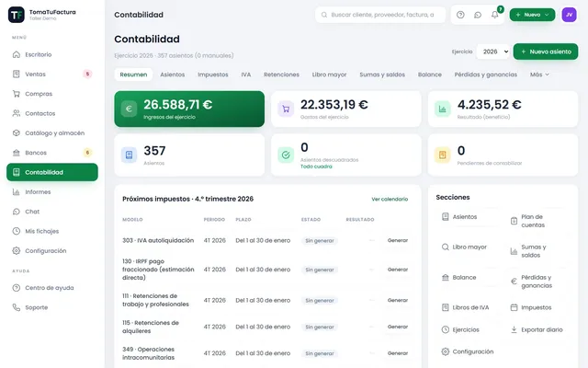Open Bancos in the sidebar
The width and height of the screenshot is (588, 368).
(x=52, y=153)
